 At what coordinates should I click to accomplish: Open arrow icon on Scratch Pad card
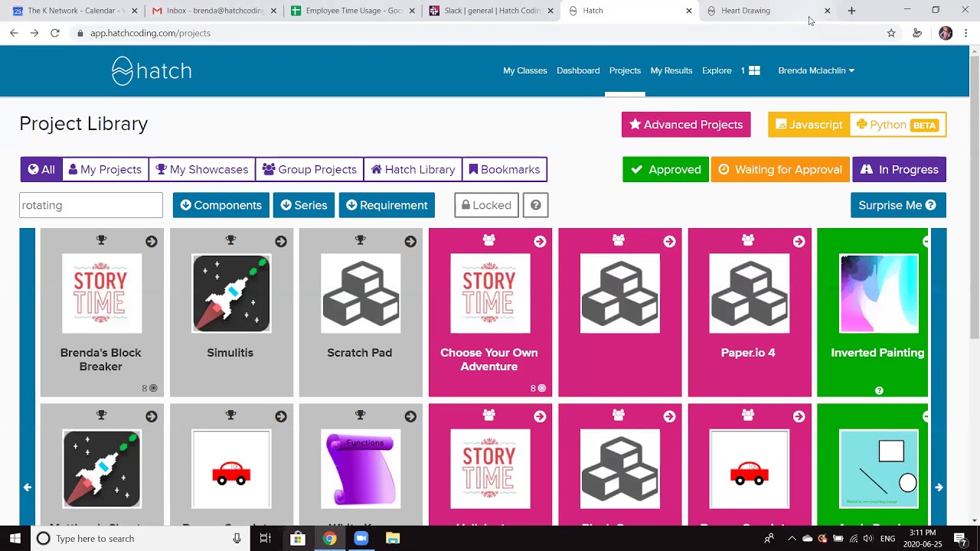410,241
